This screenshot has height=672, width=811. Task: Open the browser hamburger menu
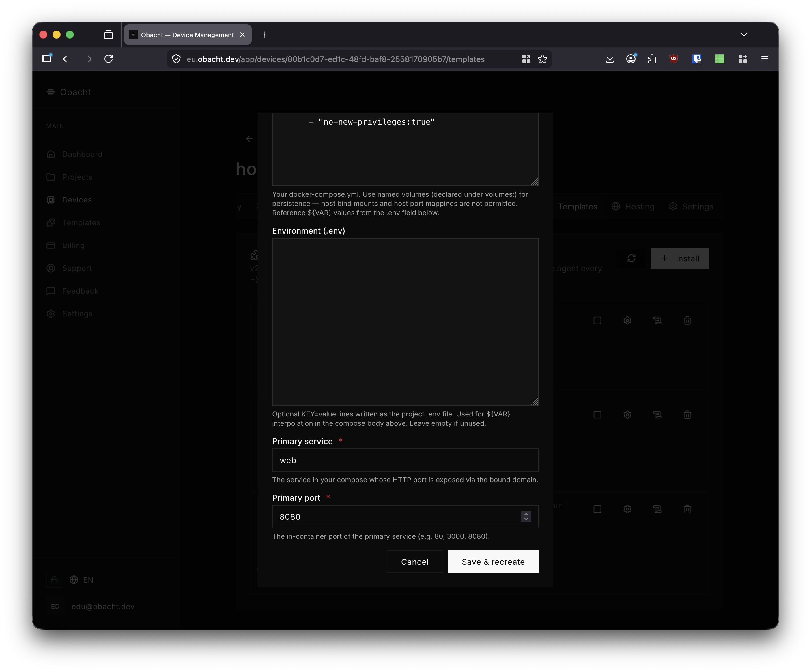[x=765, y=59]
